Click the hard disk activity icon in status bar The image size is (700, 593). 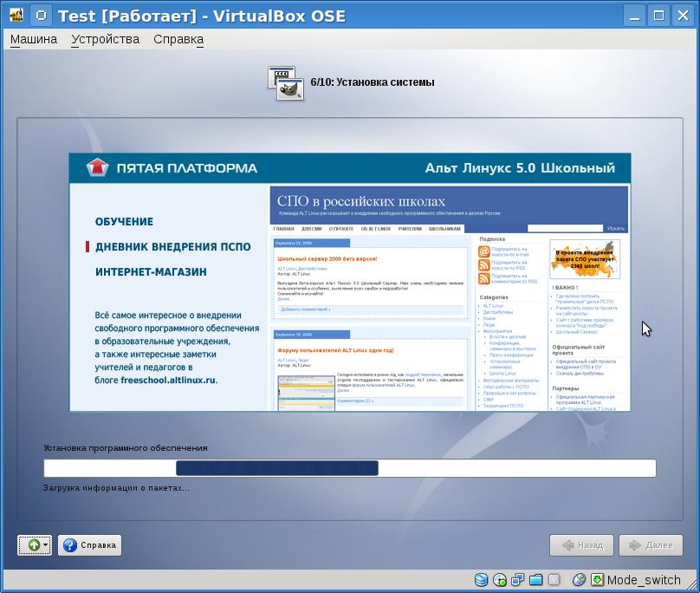pyautogui.click(x=481, y=580)
